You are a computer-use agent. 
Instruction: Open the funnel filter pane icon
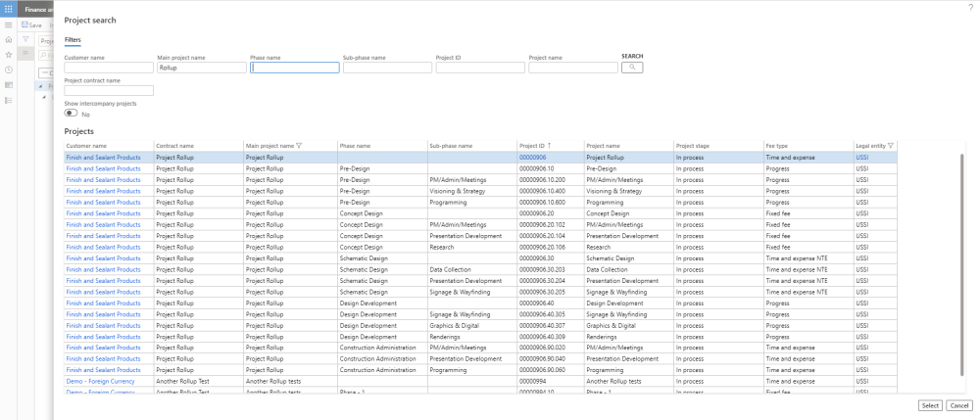point(25,39)
